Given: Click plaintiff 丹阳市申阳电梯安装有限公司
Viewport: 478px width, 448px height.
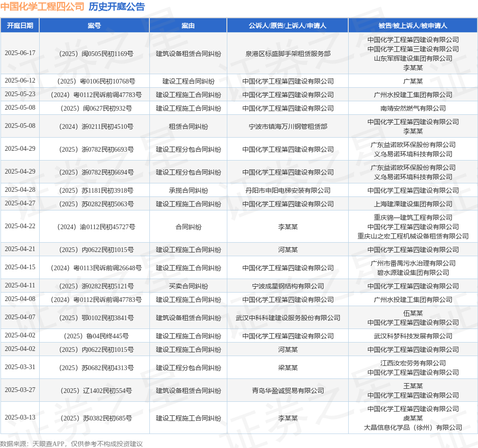Looking at the screenshot, I should point(288,190).
